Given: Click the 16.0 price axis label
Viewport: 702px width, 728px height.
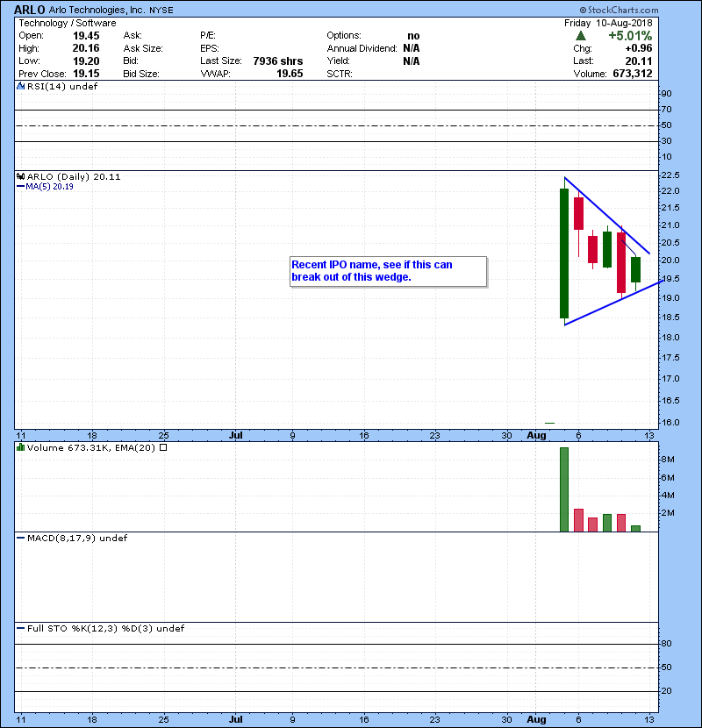Looking at the screenshot, I should click(670, 422).
